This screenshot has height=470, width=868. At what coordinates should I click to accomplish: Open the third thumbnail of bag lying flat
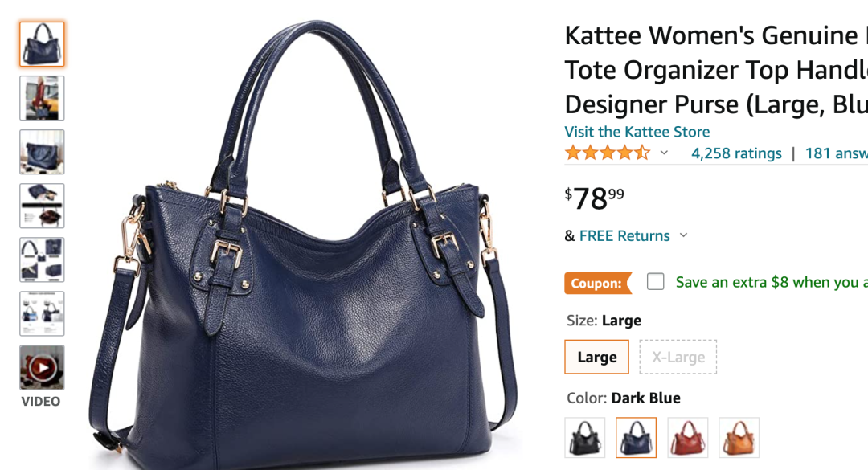[42, 152]
